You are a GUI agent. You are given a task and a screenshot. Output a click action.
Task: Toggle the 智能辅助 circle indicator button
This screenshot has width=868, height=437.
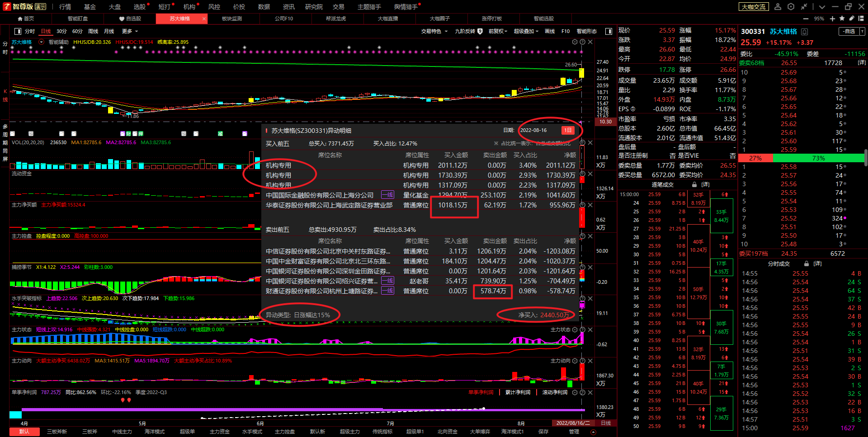41,42
